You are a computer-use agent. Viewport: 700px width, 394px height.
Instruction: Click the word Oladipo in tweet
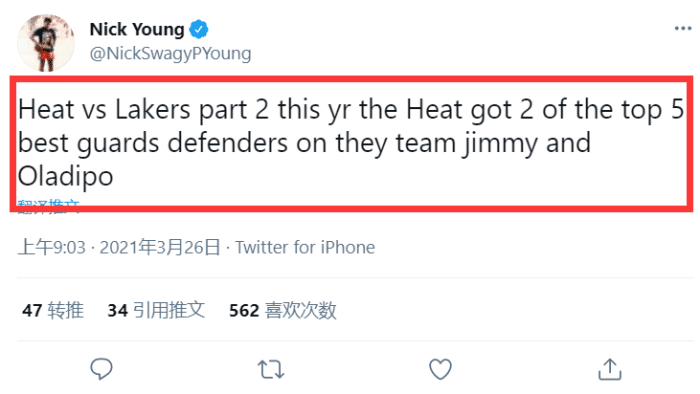click(x=66, y=176)
